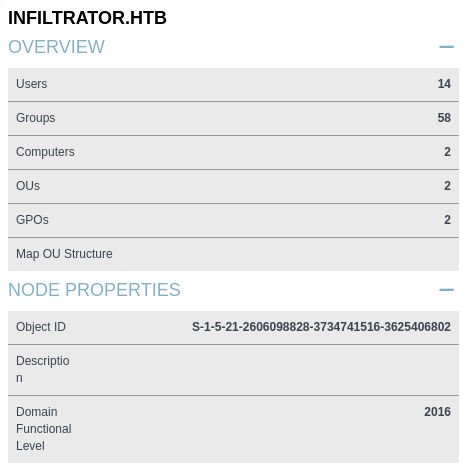466x467 pixels.
Task: Click the Groups count value 58
Action: 444,118
